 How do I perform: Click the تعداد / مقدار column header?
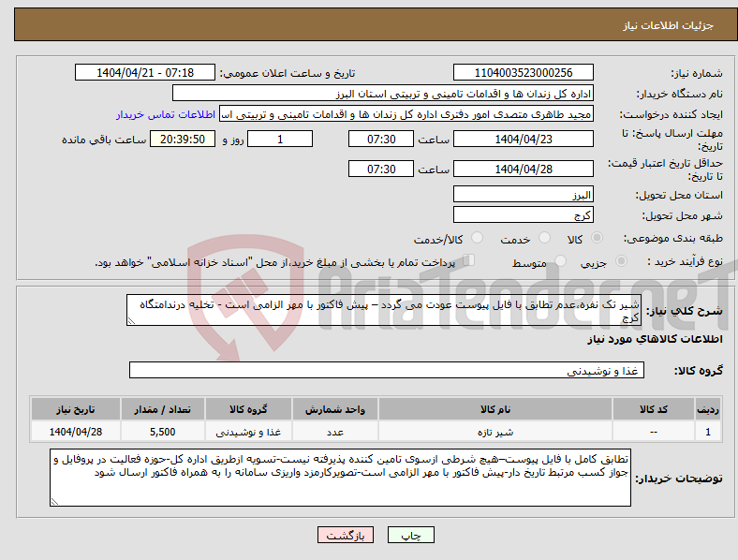coord(162,409)
